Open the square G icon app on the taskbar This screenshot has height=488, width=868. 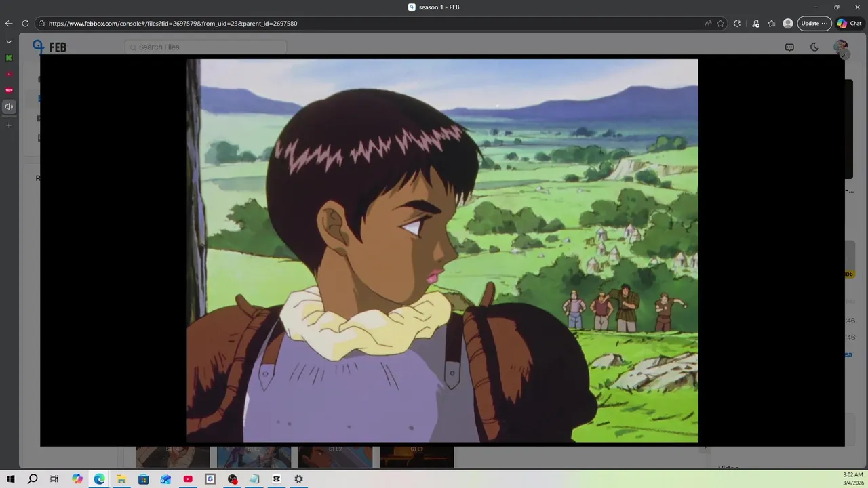[210, 479]
